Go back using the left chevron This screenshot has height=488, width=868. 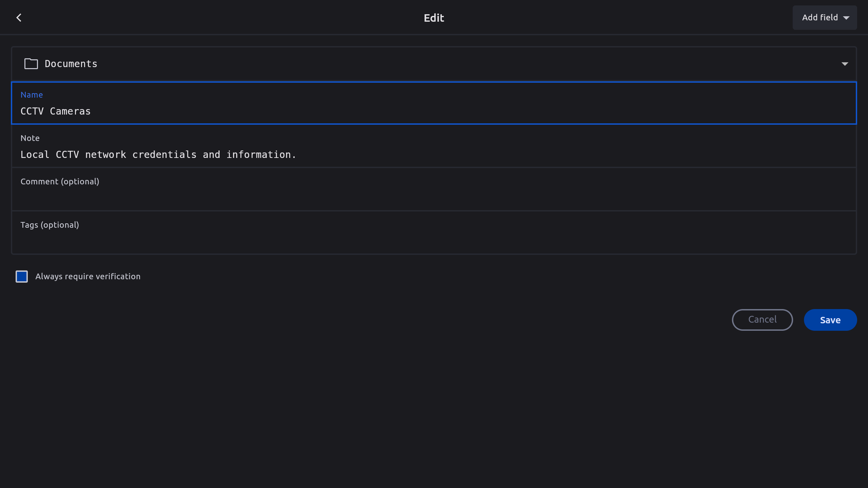click(x=19, y=18)
